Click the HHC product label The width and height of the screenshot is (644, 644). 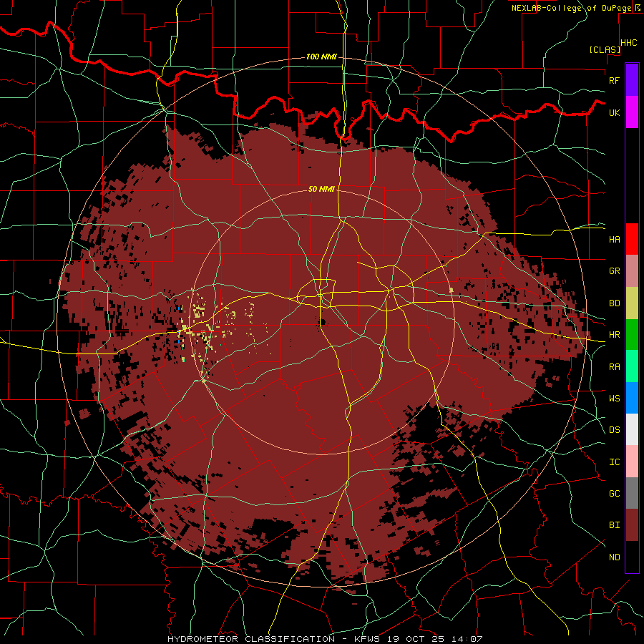click(x=629, y=43)
